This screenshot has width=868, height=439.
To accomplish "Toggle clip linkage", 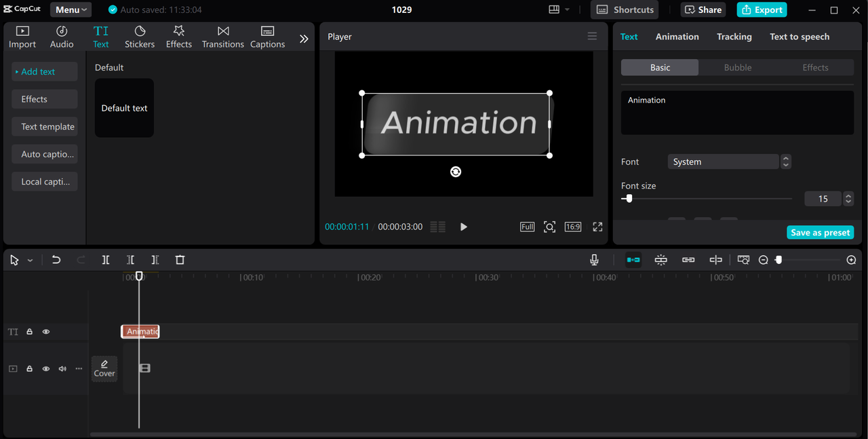I will click(x=688, y=260).
